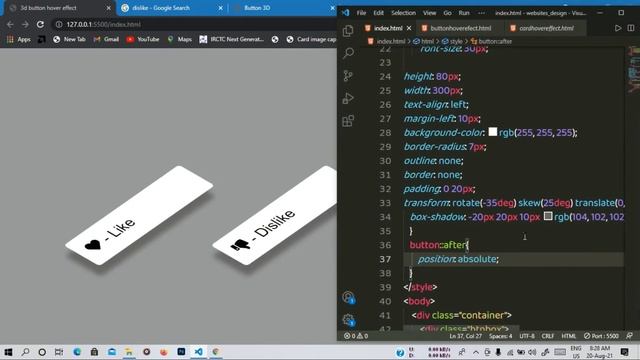Click the thumbs-down icon on Dislike button

(240, 244)
